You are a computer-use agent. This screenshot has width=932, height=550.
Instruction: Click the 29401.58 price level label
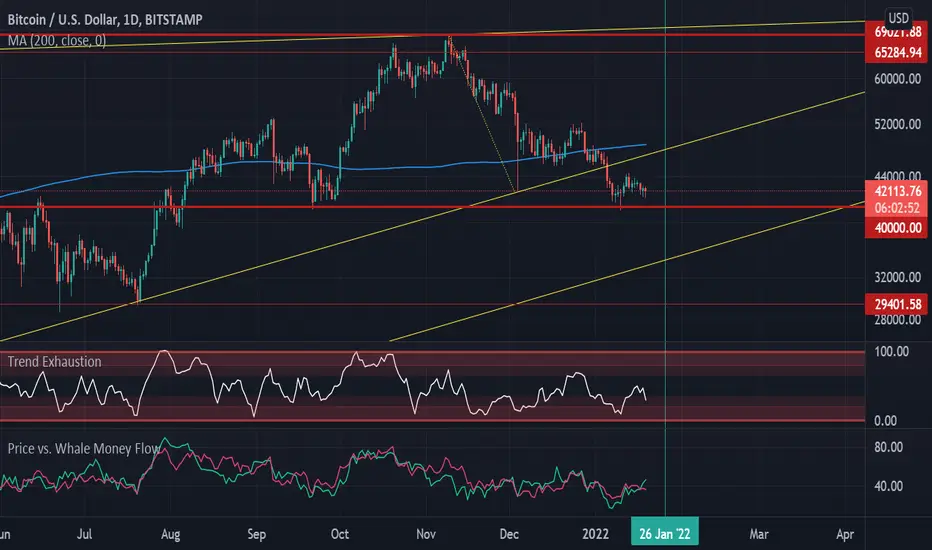898,304
